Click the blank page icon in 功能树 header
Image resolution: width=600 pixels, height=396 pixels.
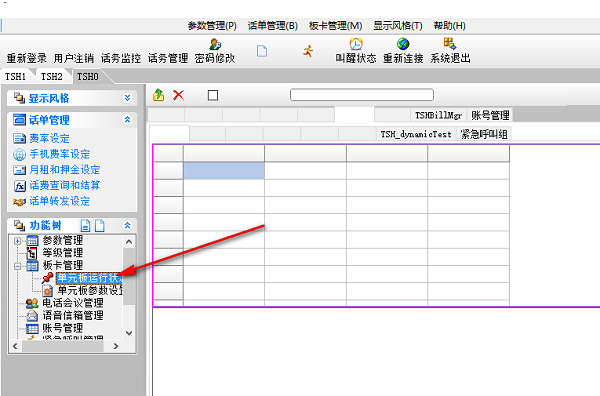[x=99, y=225]
